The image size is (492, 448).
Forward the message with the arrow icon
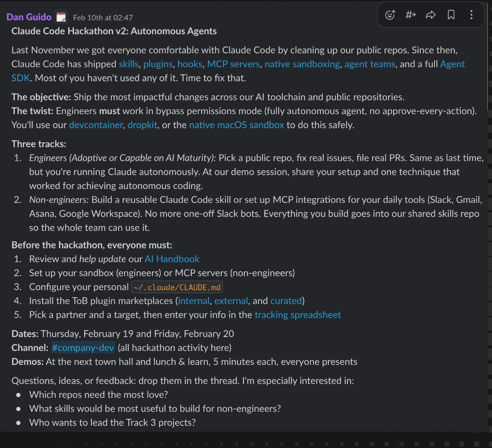point(431,15)
